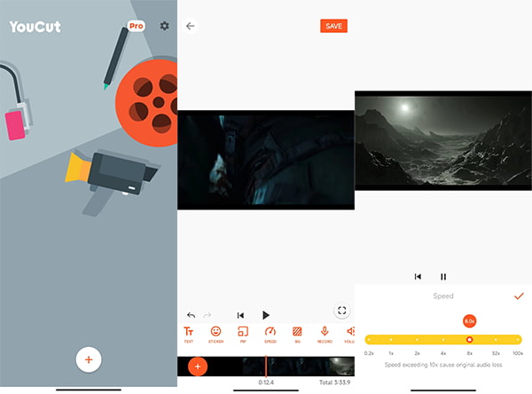Screen dimensions: 532x394
Task: Skip to start in the Speed screen
Action: (418, 277)
